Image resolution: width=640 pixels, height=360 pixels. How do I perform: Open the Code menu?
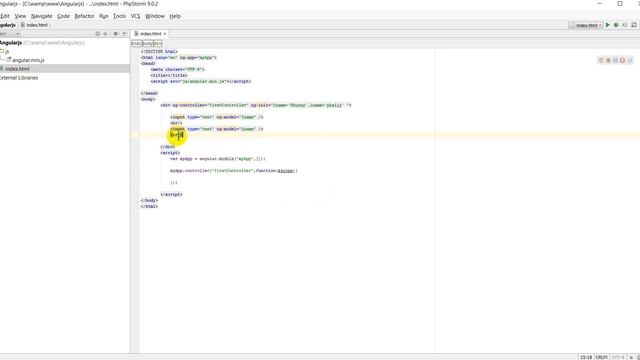click(x=63, y=16)
